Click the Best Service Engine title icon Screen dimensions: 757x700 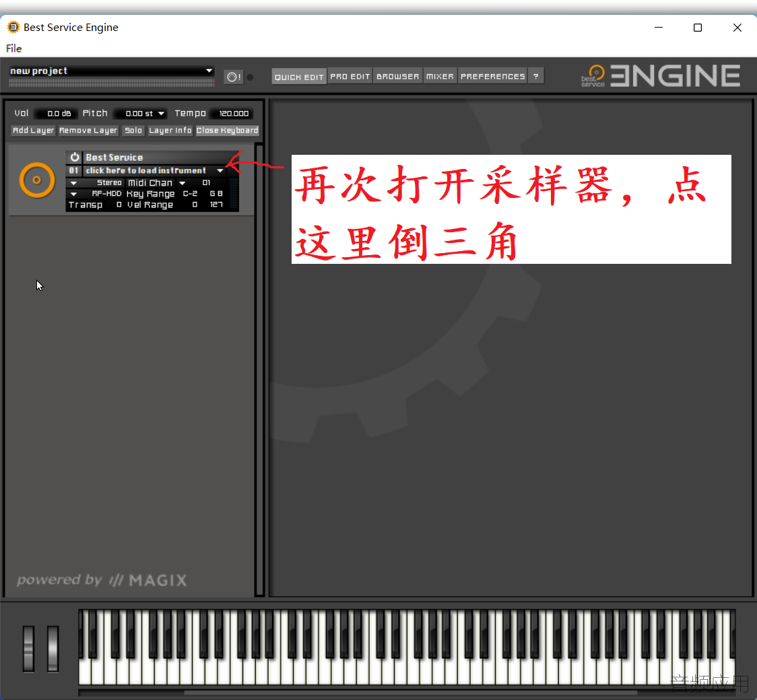(x=13, y=27)
